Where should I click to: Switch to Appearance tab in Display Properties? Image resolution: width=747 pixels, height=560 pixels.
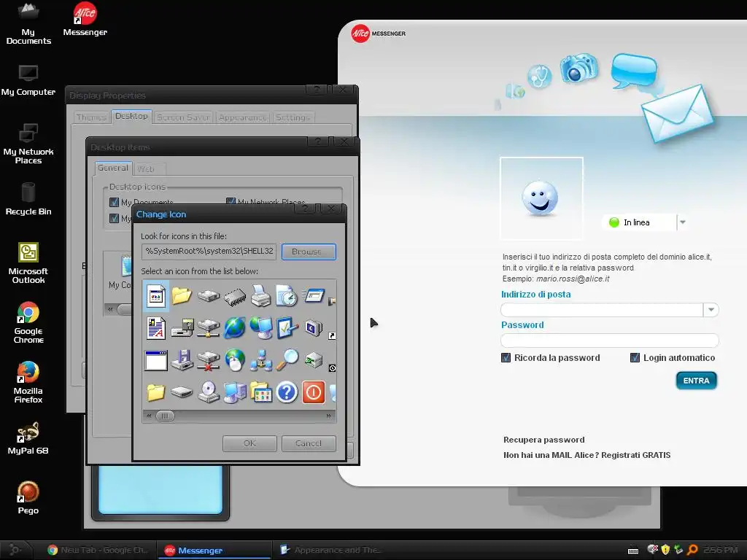[x=243, y=117]
